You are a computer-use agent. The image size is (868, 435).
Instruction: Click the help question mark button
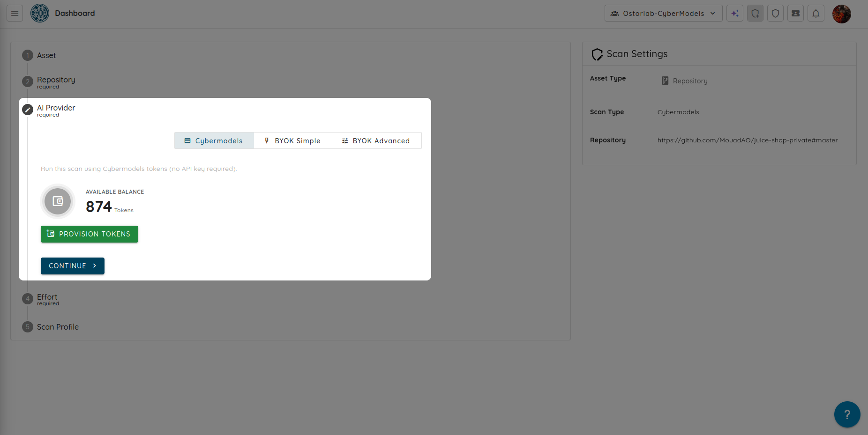847,414
